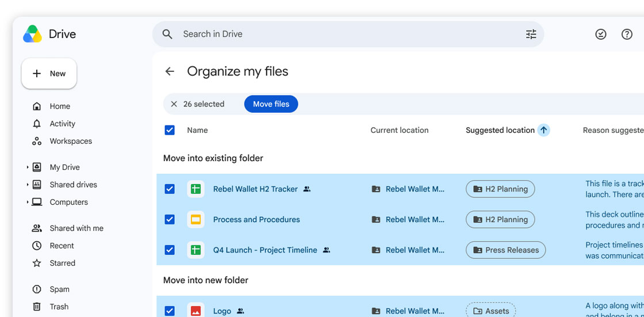
Task: Click the image file icon for Logo
Action: point(196,311)
